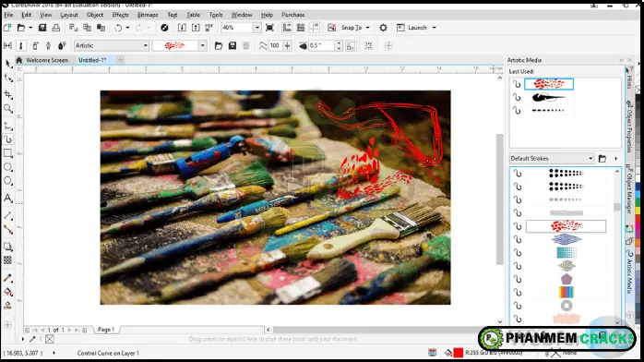Create a new document from toolbar

(x=7, y=28)
